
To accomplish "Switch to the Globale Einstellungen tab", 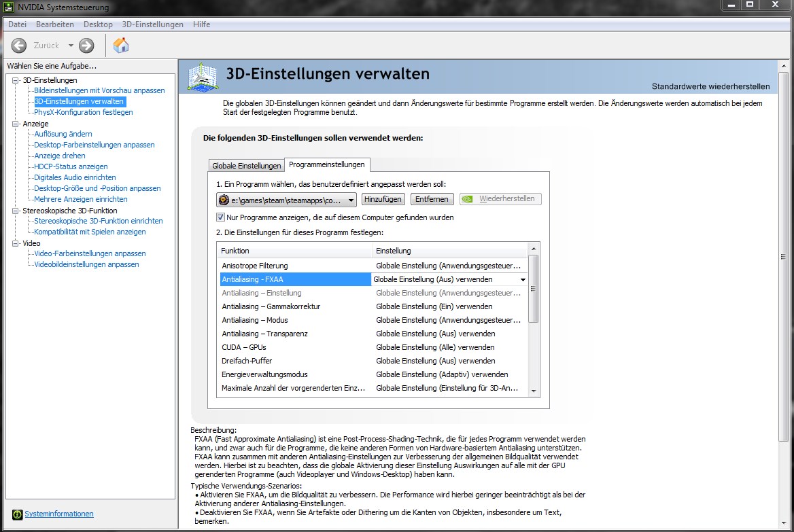I will [247, 166].
